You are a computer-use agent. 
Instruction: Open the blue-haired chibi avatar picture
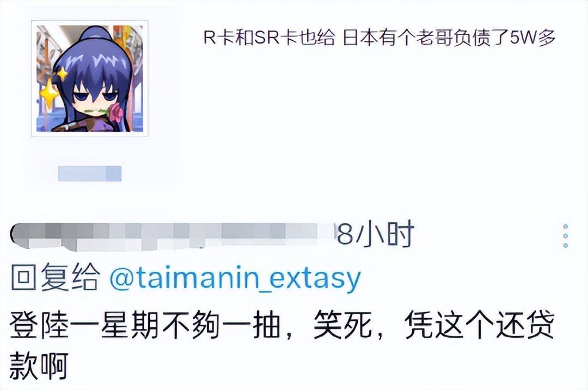point(90,79)
